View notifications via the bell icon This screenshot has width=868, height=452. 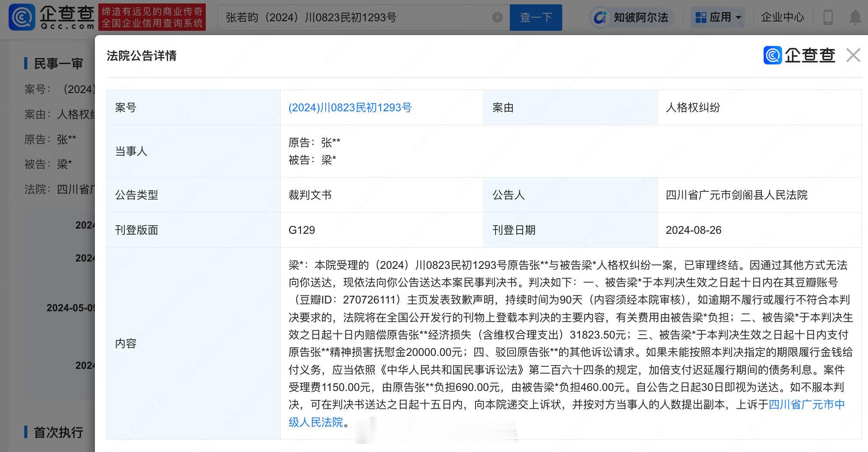pos(855,17)
